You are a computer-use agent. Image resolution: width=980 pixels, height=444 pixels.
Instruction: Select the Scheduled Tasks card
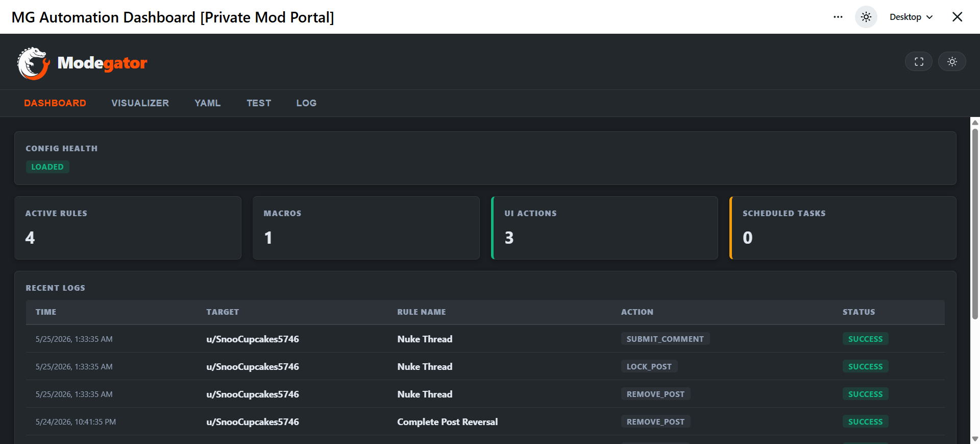pos(843,228)
